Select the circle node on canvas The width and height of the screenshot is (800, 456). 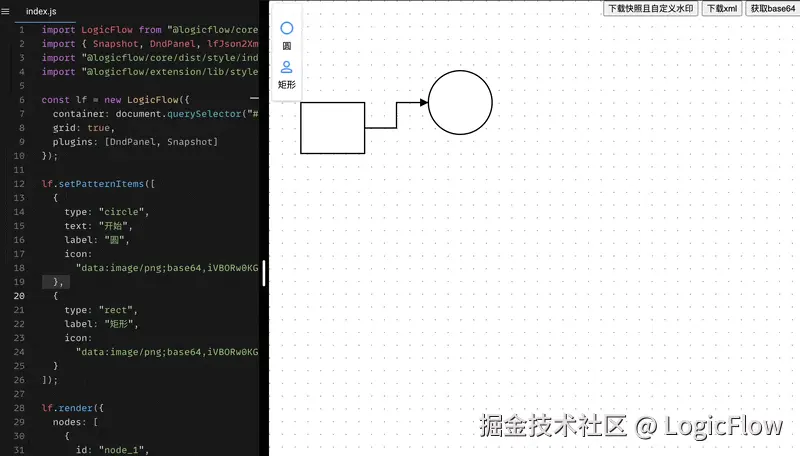point(460,103)
